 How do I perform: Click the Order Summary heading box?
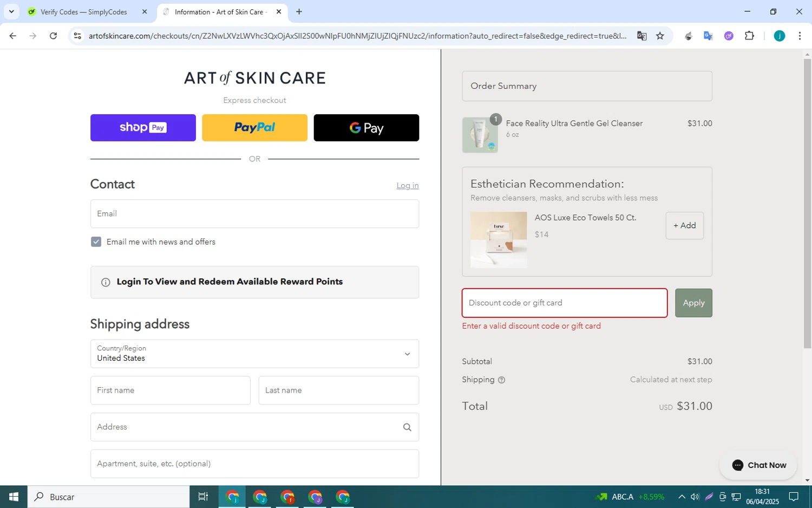587,86
